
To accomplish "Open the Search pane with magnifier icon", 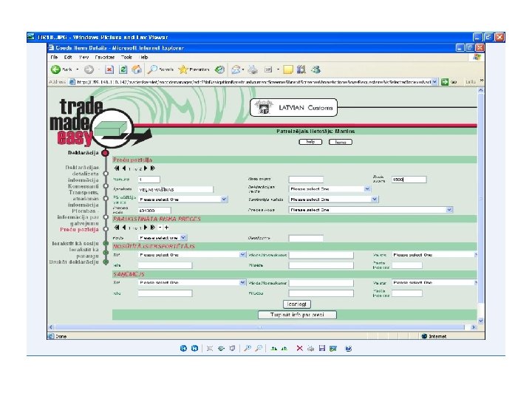I will (x=152, y=69).
